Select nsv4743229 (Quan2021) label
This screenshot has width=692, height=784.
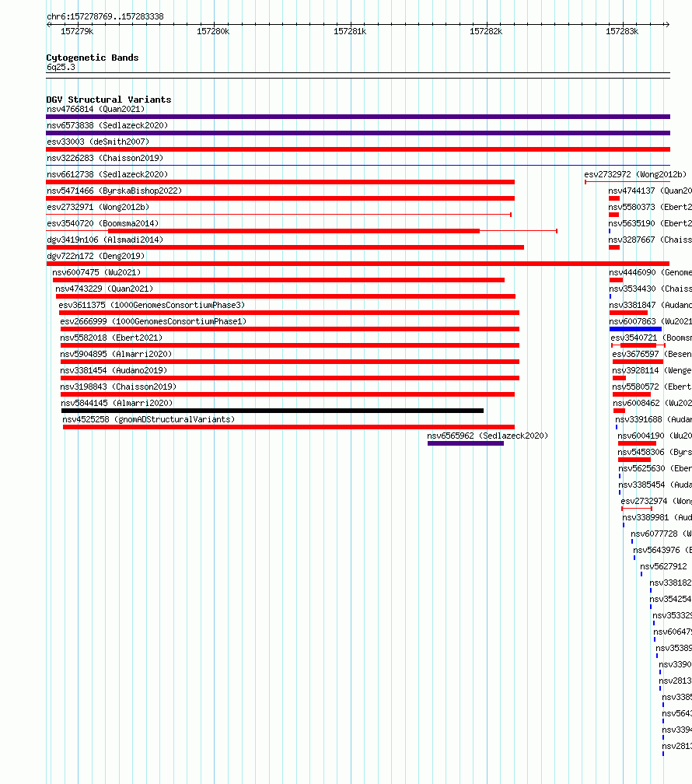[x=104, y=289]
